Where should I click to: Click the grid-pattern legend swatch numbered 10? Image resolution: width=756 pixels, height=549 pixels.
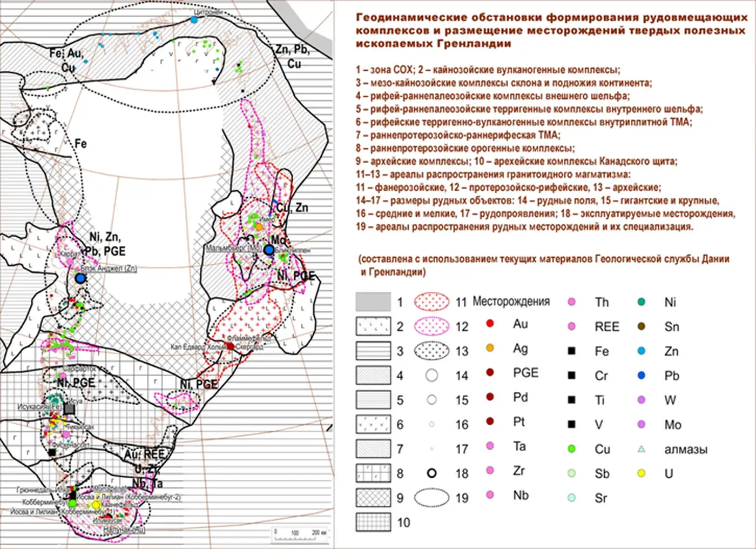tap(373, 522)
